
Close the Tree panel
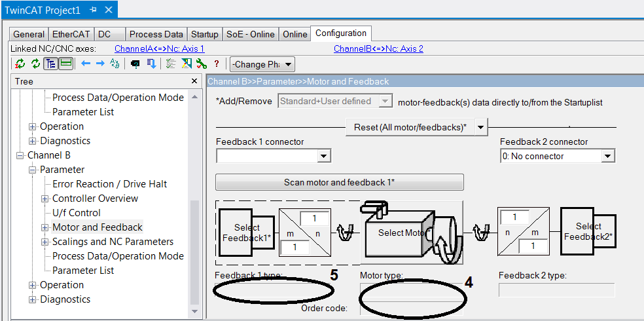point(194,81)
